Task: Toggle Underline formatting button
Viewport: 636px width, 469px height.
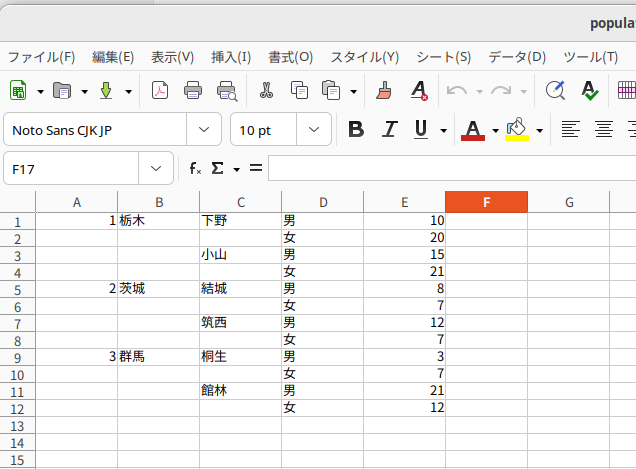Action: pyautogui.click(x=421, y=129)
